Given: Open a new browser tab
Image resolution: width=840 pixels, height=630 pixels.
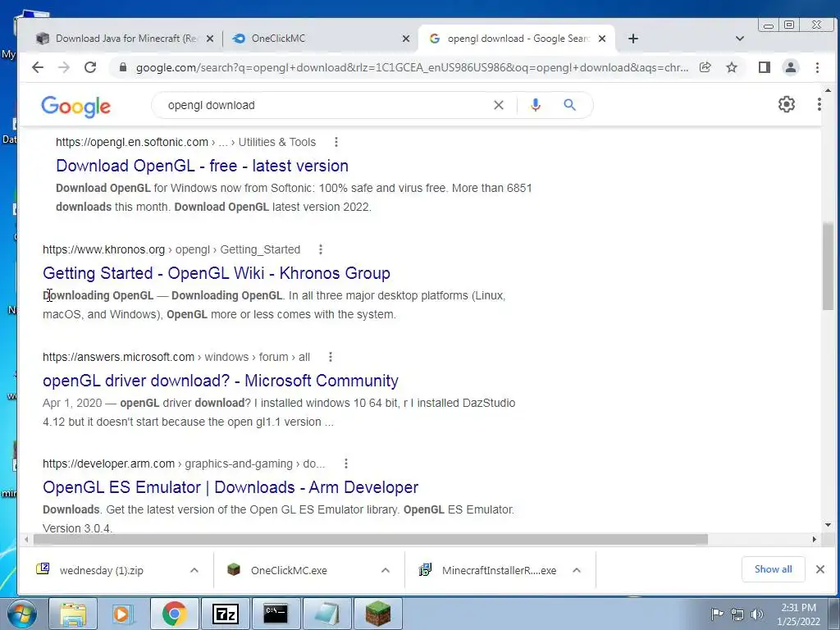Looking at the screenshot, I should [633, 39].
